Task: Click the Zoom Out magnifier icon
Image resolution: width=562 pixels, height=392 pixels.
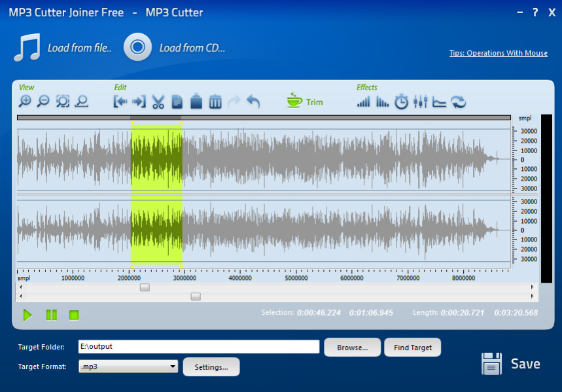Action: 43,101
